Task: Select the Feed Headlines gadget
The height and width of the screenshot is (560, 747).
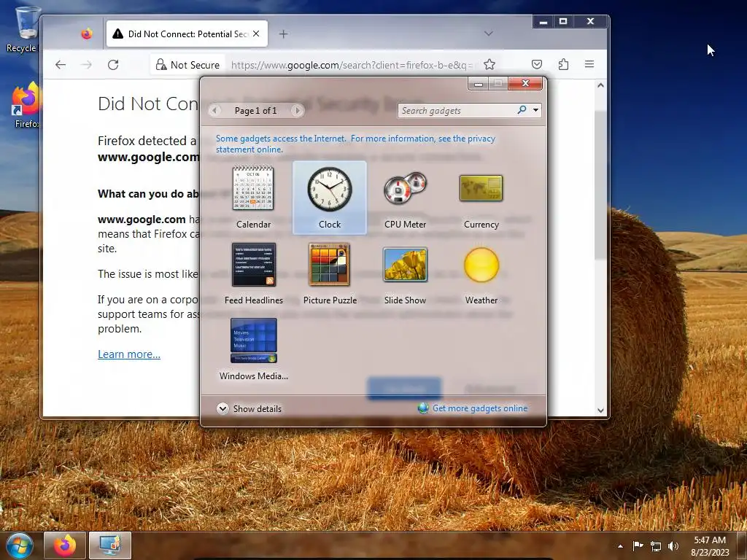Action: click(253, 273)
